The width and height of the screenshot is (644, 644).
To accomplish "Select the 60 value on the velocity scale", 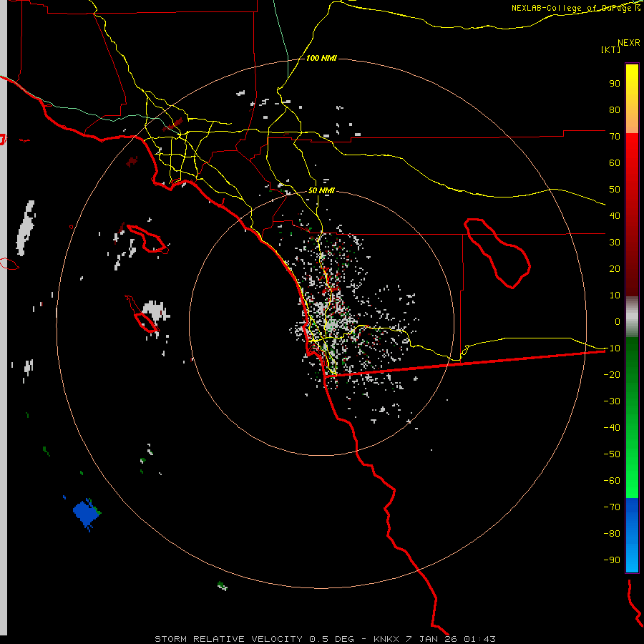I will tap(615, 162).
